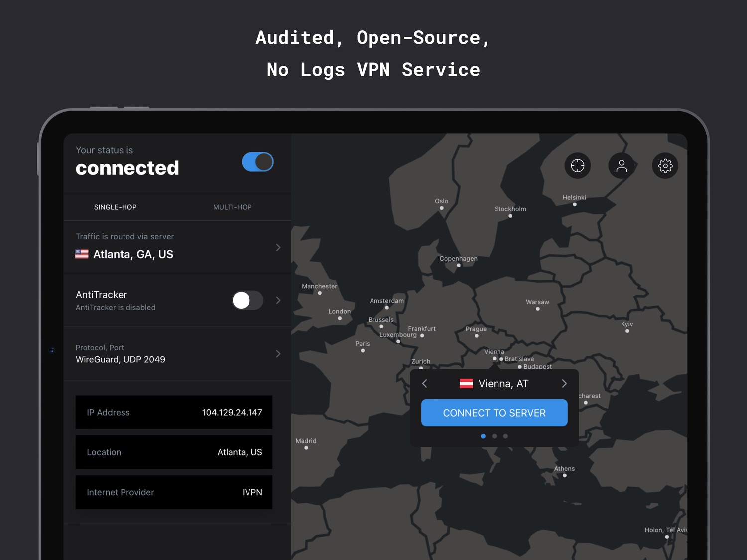This screenshot has width=747, height=560.
Task: Open AntiTracker settings chevron
Action: click(x=278, y=300)
